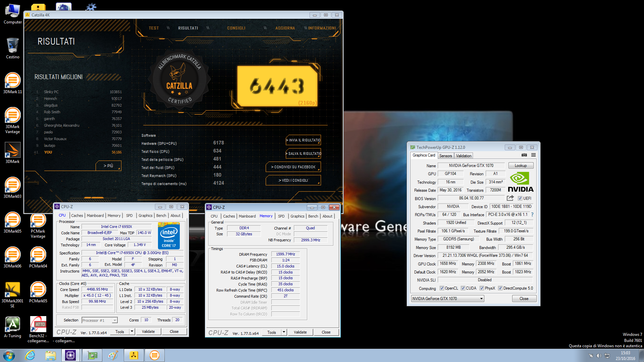
Task: Launch the 3DMark05 desktop shortcut
Action: (x=13, y=223)
